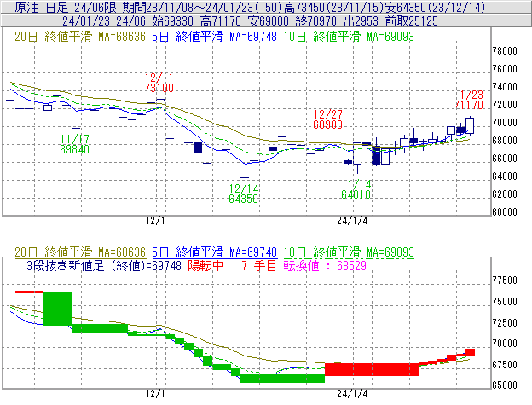Image resolution: width=532 pixels, height=405 pixels.
Task: Click the 転換値 : 68529 text
Action: [325, 265]
